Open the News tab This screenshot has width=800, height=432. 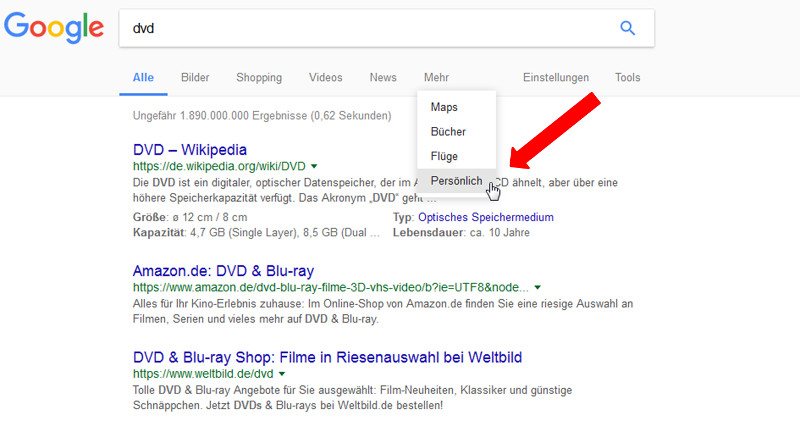click(383, 78)
